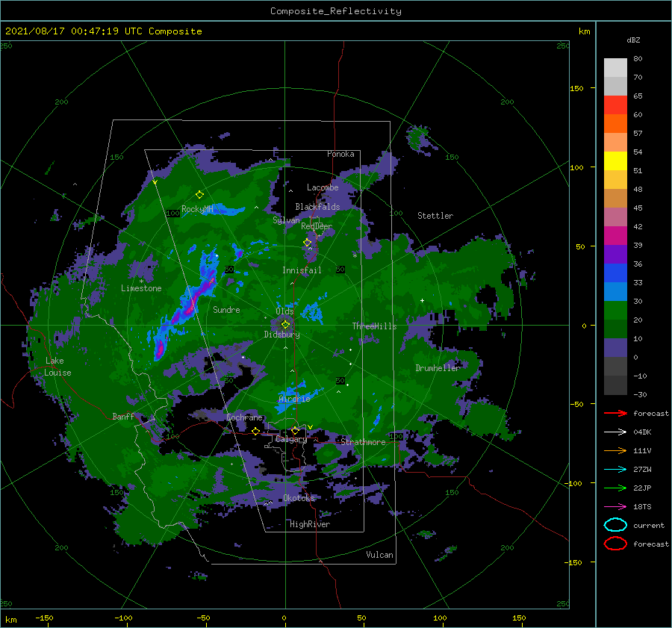
Task: Click the Banff town label
Action: [x=123, y=416]
